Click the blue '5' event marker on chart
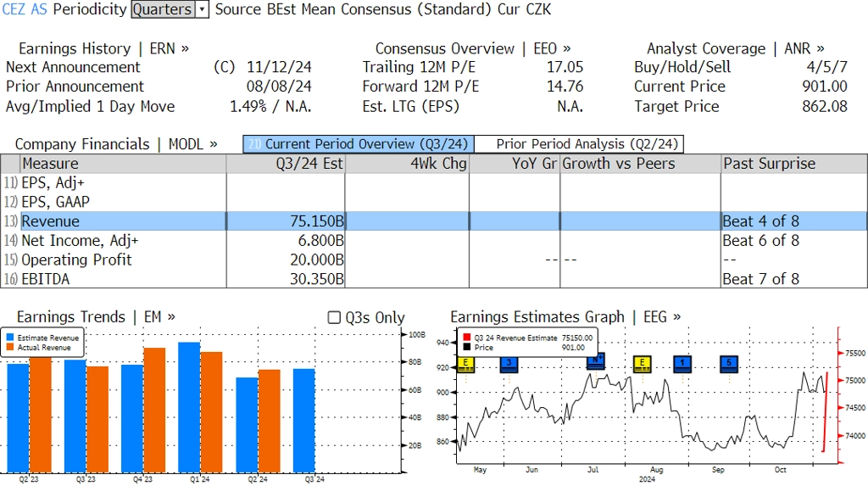 pos(729,364)
